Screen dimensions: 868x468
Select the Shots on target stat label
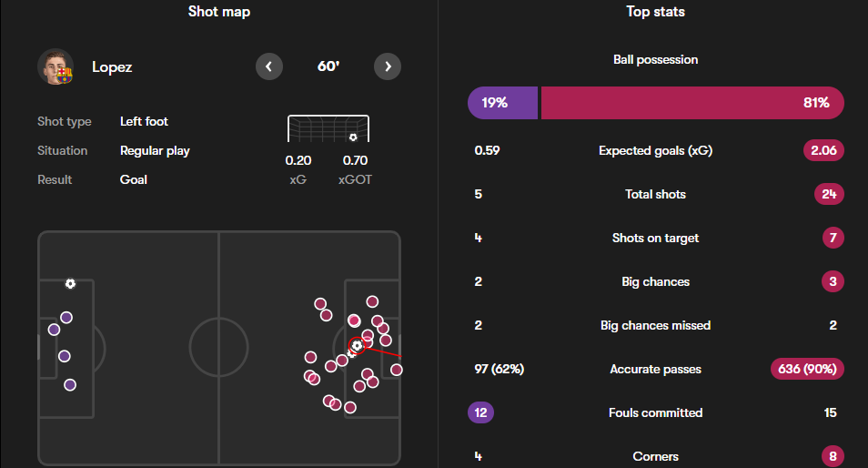pos(655,238)
